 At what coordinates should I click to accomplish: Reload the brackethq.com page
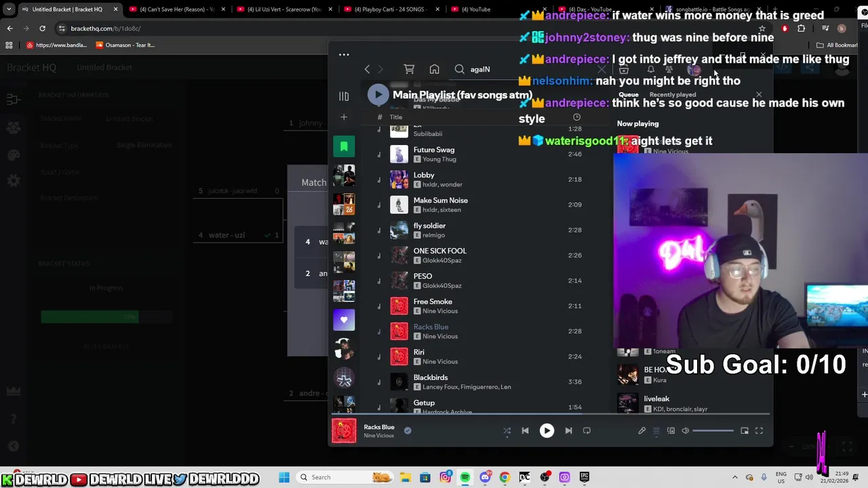42,28
